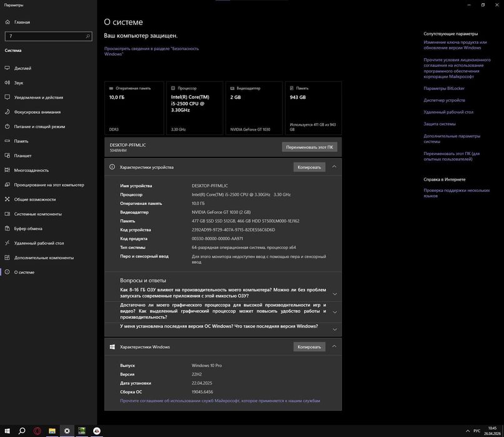Click the Системные компоненты icon
Viewport: 504px width, 437px height.
tap(8, 214)
